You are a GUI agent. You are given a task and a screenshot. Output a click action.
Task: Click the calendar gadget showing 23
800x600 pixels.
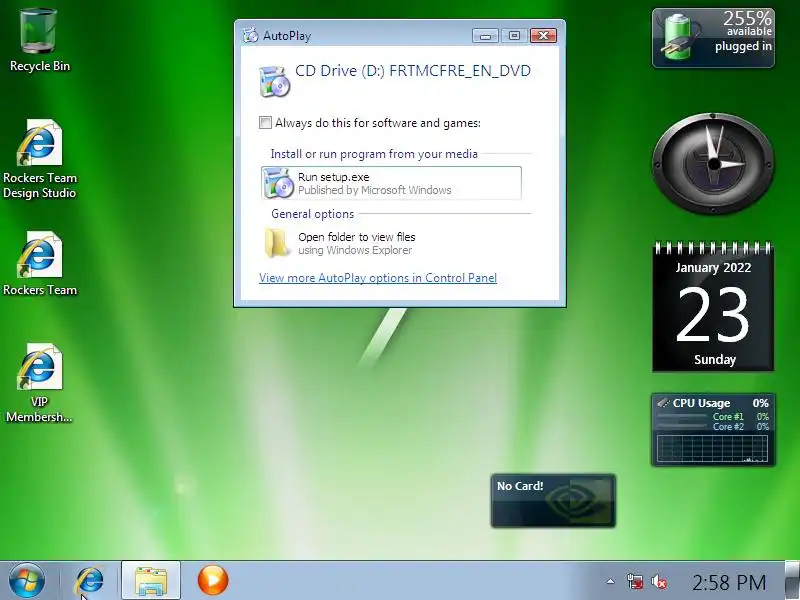point(713,307)
